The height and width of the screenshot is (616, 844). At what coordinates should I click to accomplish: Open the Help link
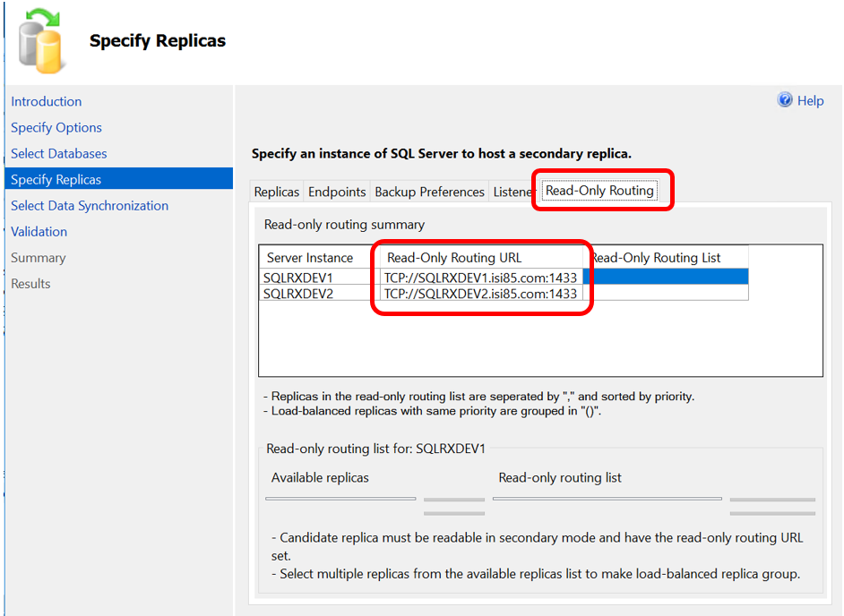click(810, 100)
